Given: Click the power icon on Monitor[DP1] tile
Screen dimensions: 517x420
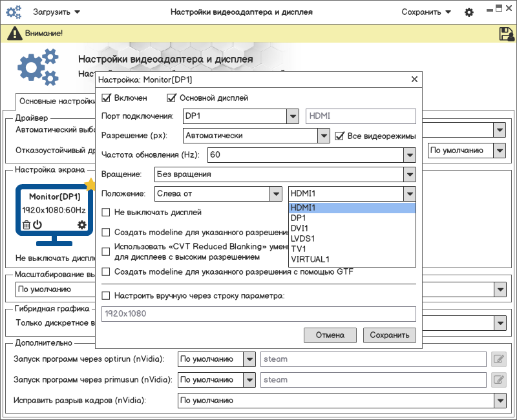Looking at the screenshot, I should 37,225.
